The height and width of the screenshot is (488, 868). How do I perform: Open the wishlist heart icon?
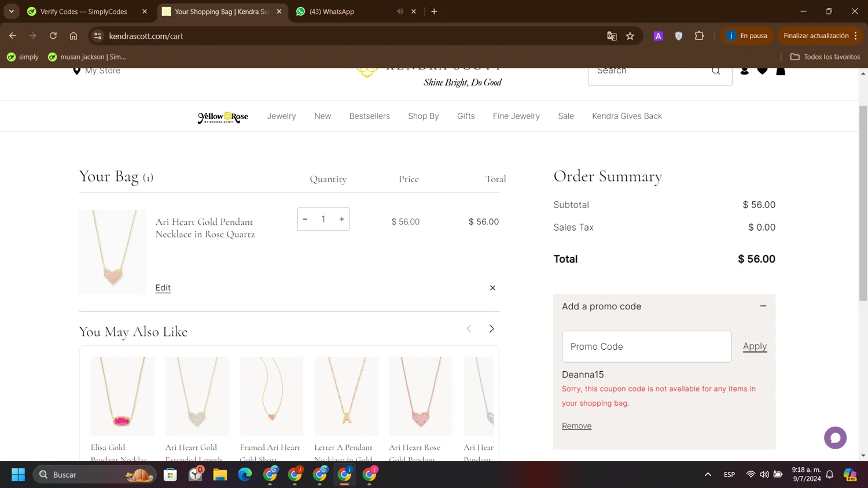[763, 71]
